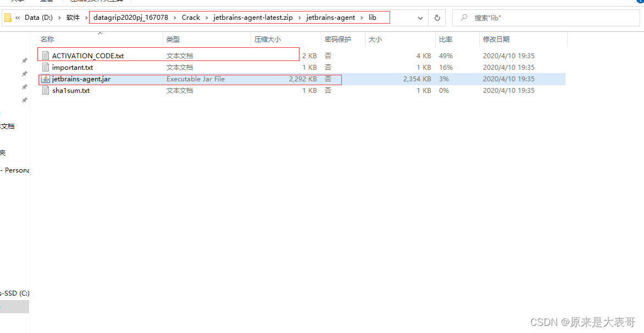
Task: Go to jetbrains-agent-latest.zip in breadcrumb
Action: coord(253,18)
